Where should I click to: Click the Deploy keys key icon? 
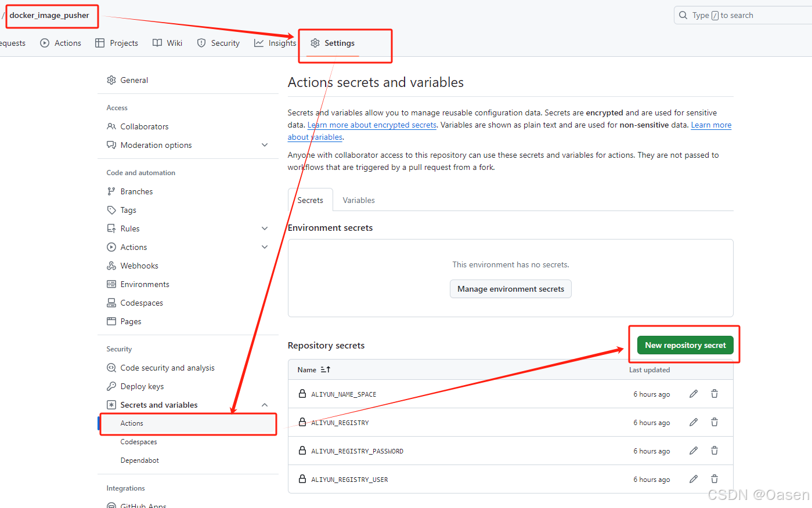pyautogui.click(x=111, y=386)
